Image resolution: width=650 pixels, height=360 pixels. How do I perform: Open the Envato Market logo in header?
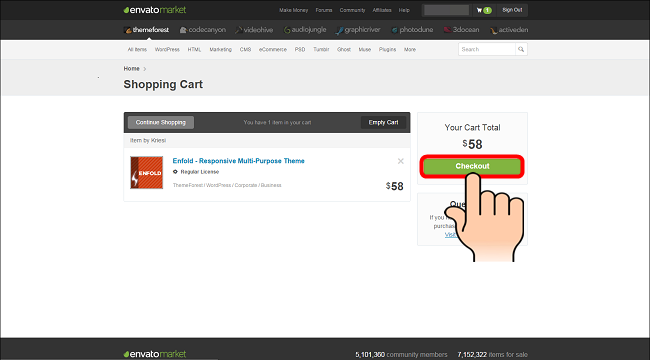pyautogui.click(x=155, y=10)
